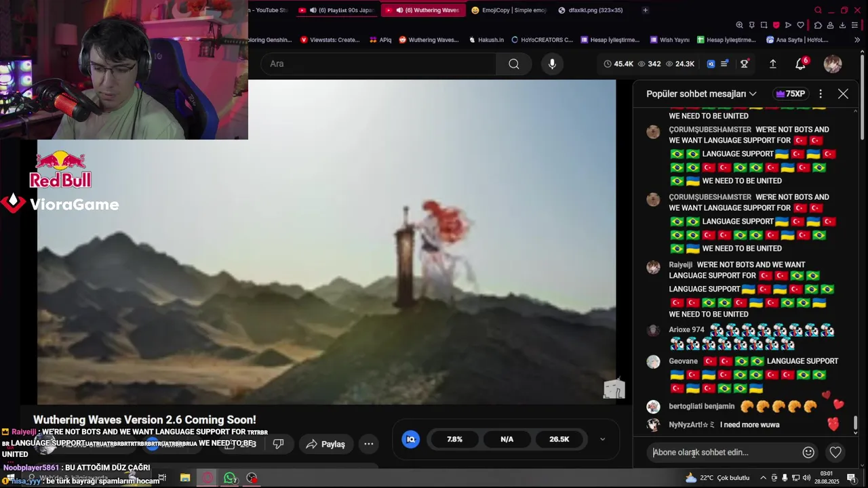The width and height of the screenshot is (868, 488).
Task: Open the APiq bookmark
Action: [x=380, y=40]
